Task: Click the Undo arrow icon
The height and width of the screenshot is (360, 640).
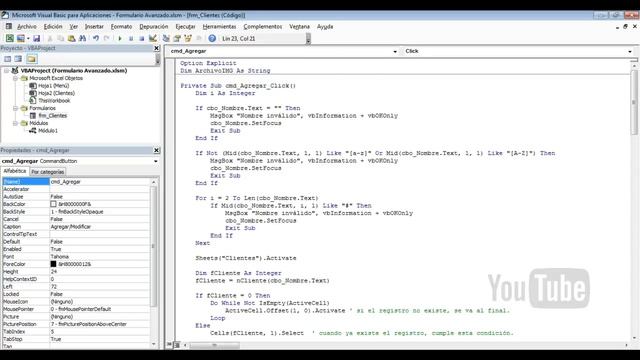Action: click(96, 38)
